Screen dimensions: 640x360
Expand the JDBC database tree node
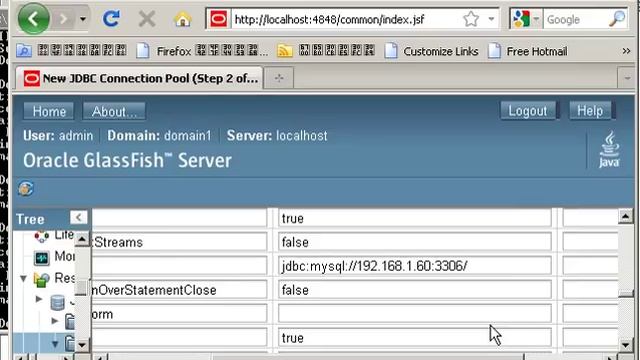pyautogui.click(x=39, y=299)
